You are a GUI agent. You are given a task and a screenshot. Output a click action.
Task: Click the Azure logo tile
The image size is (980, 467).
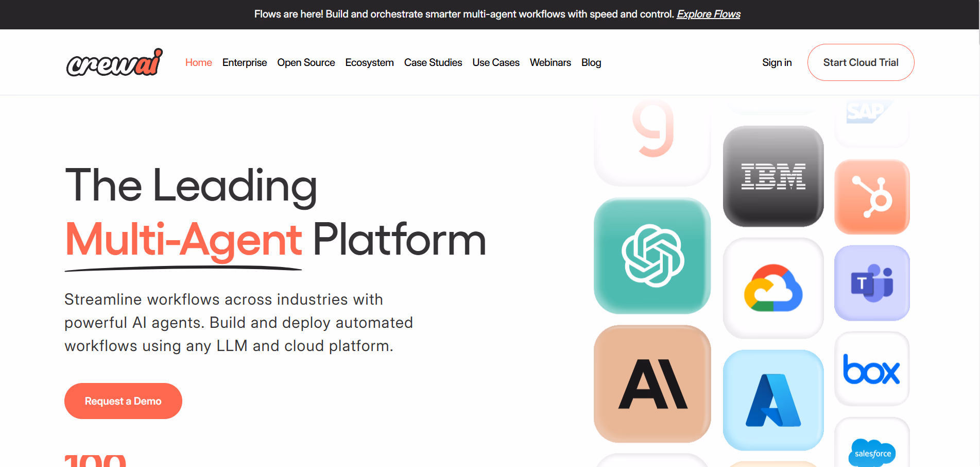click(x=773, y=401)
